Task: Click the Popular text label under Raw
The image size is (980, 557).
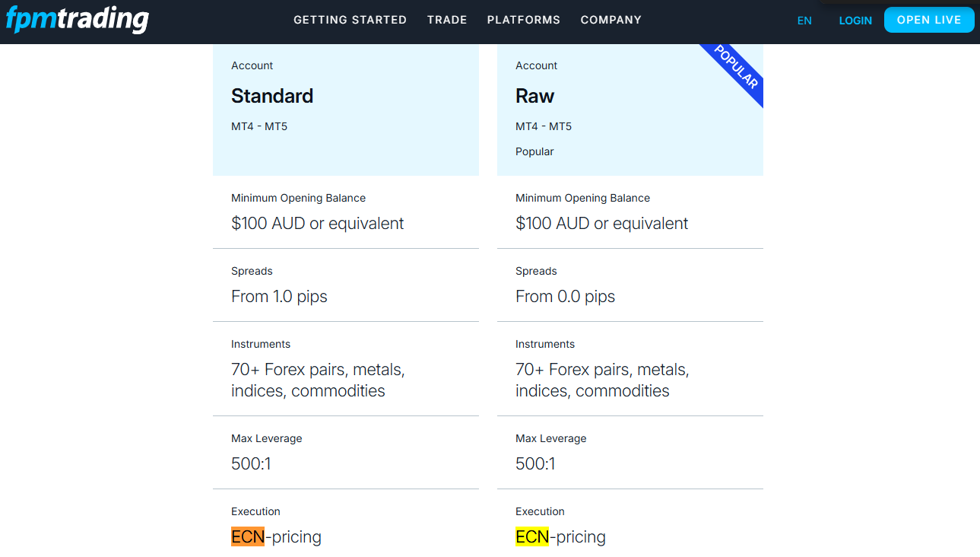Action: (x=534, y=151)
